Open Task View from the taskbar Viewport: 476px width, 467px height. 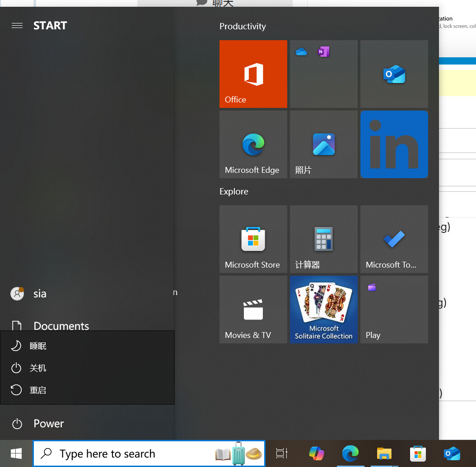coord(281,453)
